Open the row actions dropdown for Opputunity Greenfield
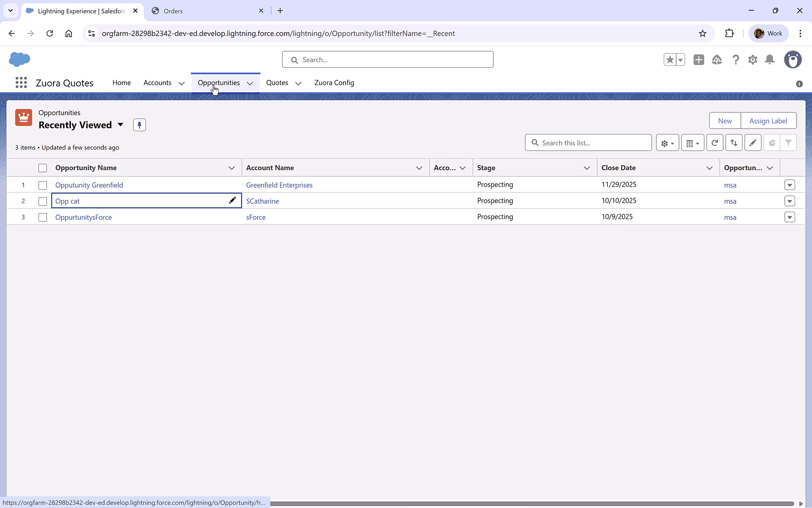 pyautogui.click(x=789, y=185)
